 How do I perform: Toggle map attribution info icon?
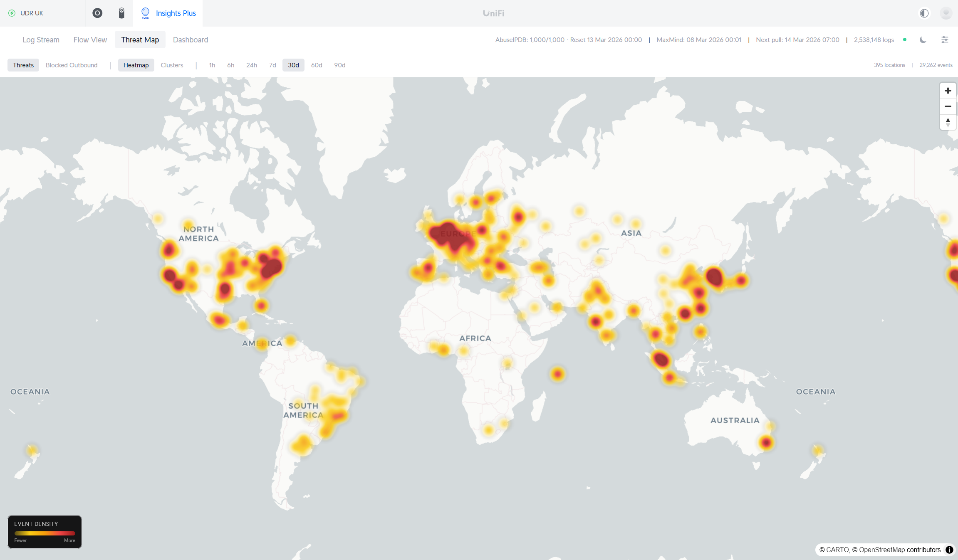[x=949, y=550]
